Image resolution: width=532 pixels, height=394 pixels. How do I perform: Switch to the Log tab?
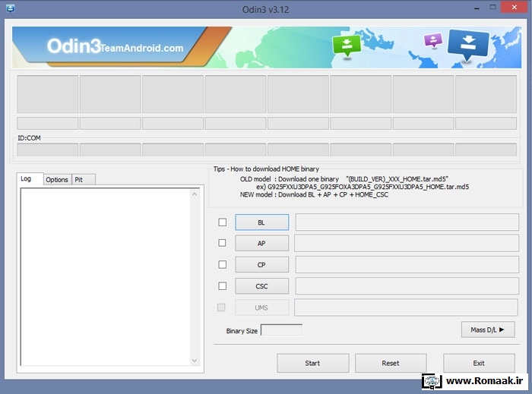[30, 178]
